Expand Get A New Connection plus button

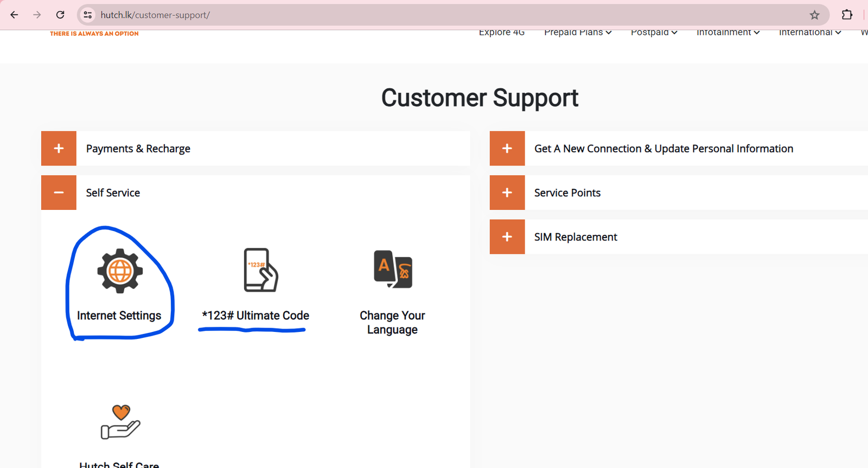pyautogui.click(x=507, y=148)
